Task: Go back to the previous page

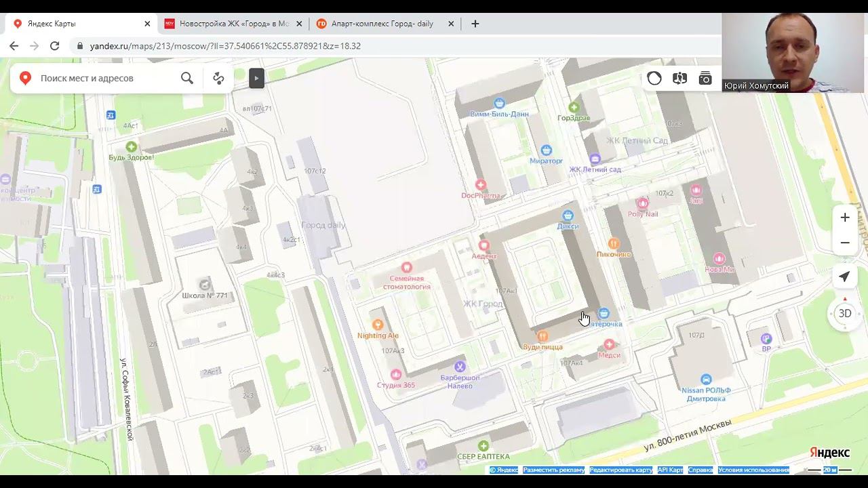Action: click(14, 46)
